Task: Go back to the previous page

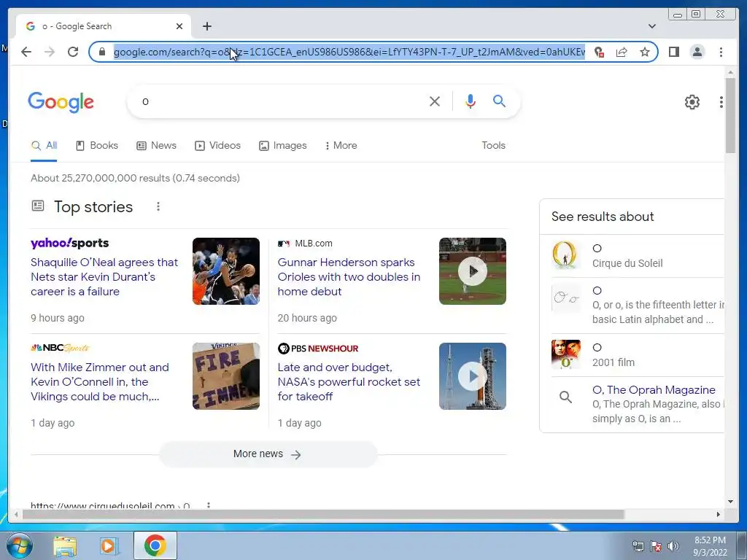Action: click(x=26, y=52)
